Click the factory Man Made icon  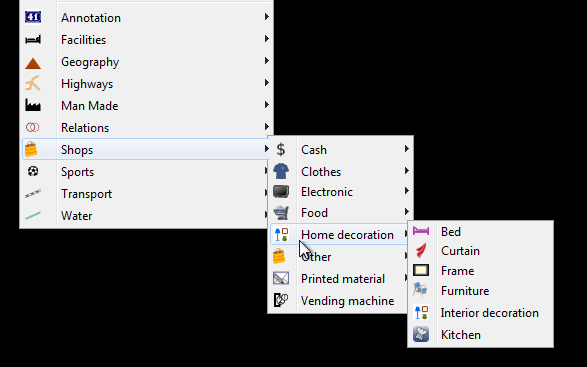coord(33,105)
